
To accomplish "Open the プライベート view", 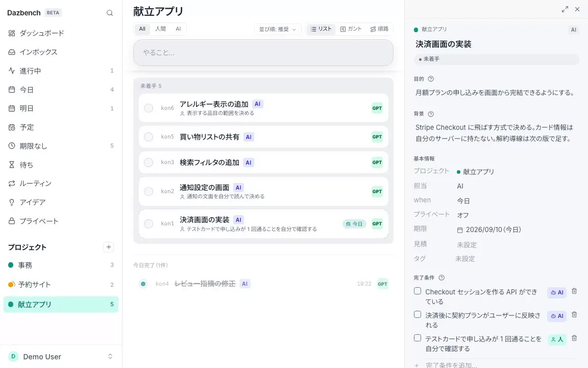I will (61, 221).
